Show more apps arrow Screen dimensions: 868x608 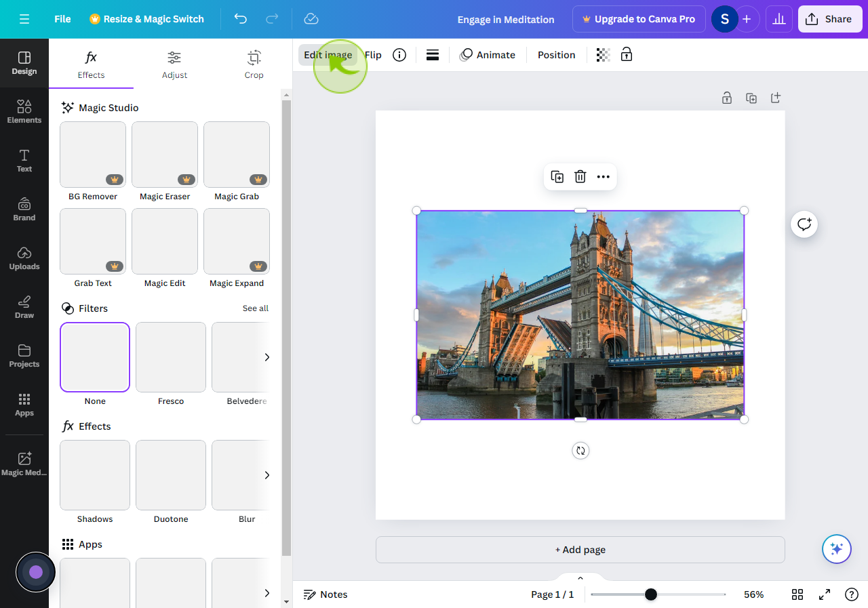pos(267,593)
